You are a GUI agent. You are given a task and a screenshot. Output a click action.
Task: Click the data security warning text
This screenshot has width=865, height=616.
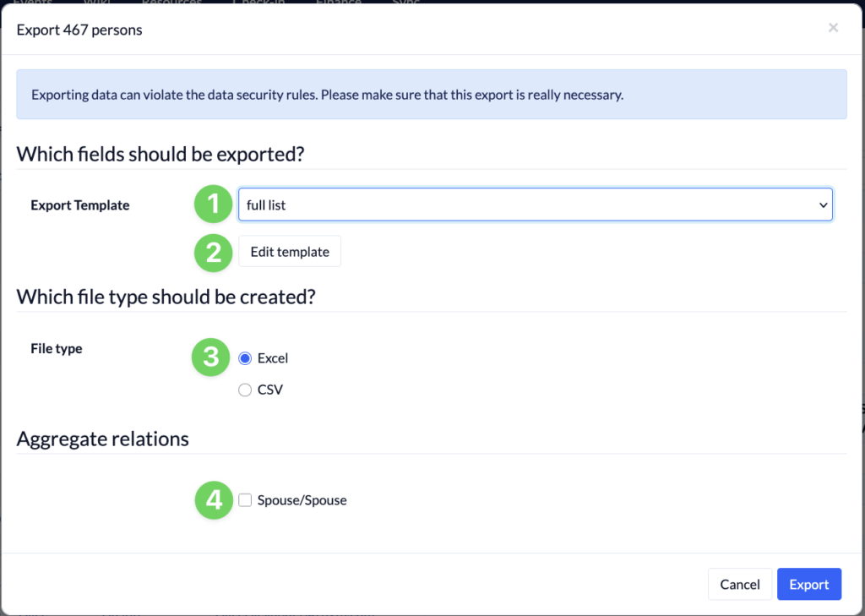[x=327, y=95]
